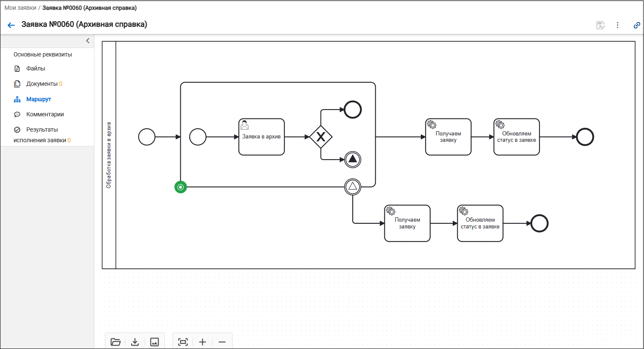Open the Файлы section
The height and width of the screenshot is (349, 644).
[x=36, y=68]
